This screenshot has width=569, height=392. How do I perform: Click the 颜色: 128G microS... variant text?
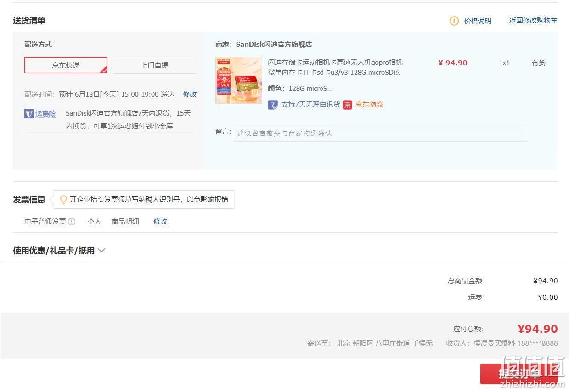pos(300,89)
